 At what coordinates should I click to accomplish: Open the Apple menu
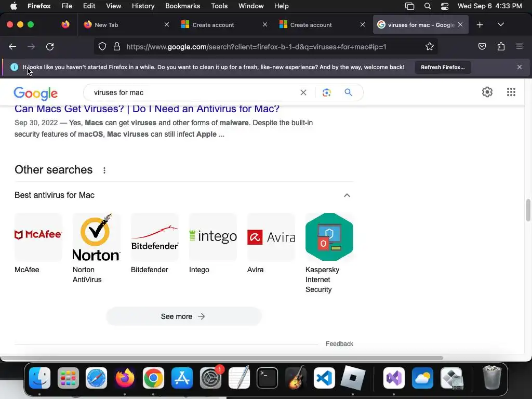coord(14,6)
